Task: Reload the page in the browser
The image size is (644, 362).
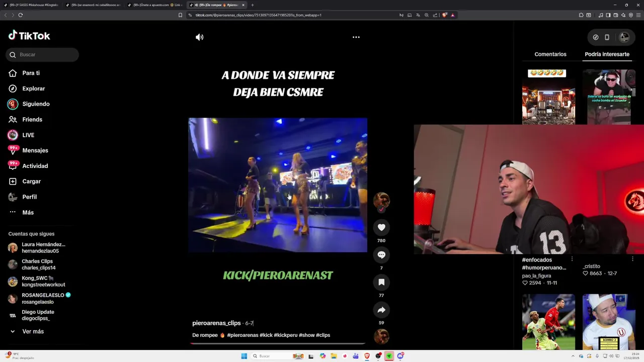Action: 21,15
